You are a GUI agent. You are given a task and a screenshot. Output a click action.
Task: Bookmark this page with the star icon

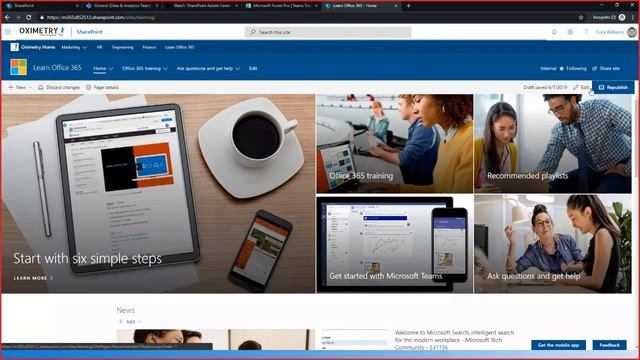pos(581,18)
